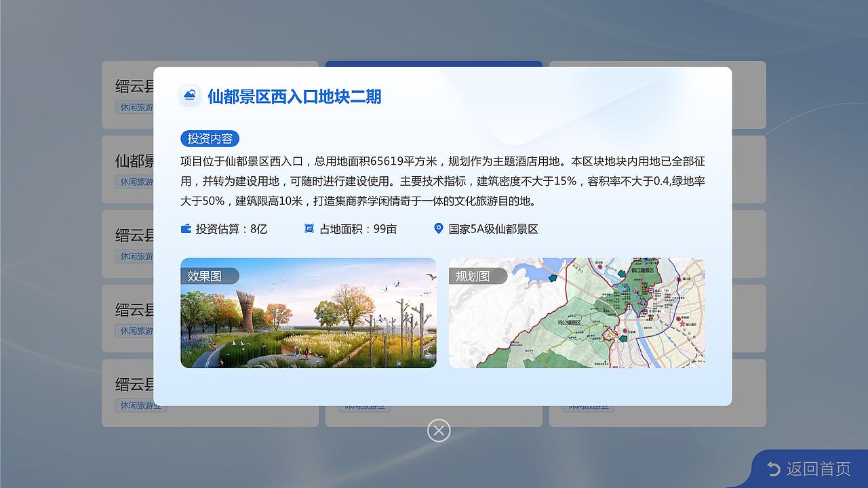Click the circular X icon below the dialog
The image size is (868, 488).
439,430
